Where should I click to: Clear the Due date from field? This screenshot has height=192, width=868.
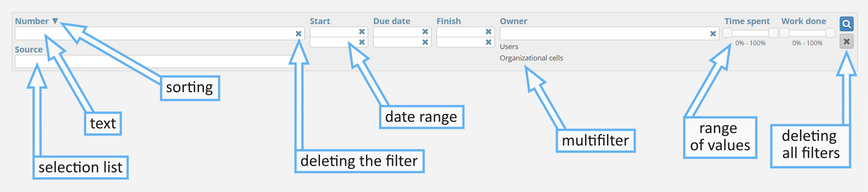pyautogui.click(x=425, y=32)
